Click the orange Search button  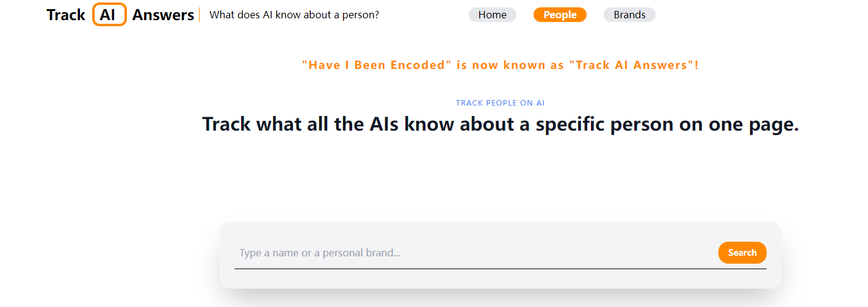(x=742, y=253)
